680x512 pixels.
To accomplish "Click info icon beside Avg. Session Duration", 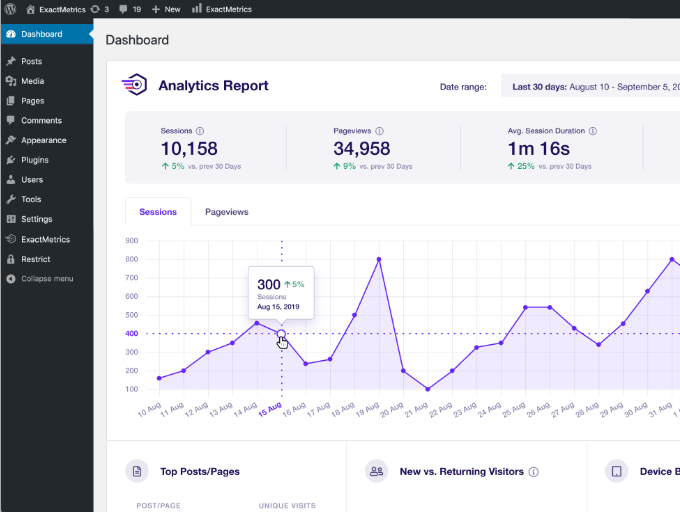I will [x=594, y=131].
